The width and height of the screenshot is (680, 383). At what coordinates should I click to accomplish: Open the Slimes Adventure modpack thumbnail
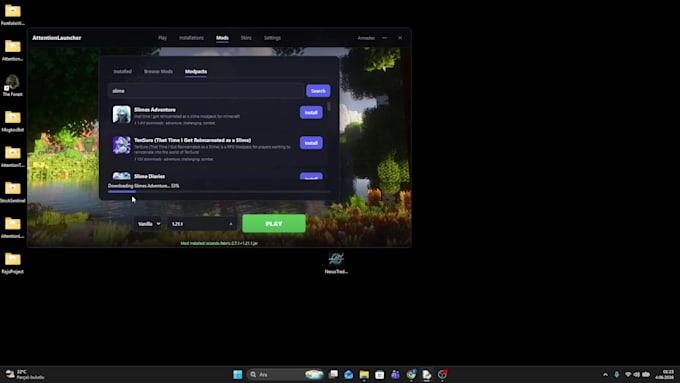click(121, 115)
